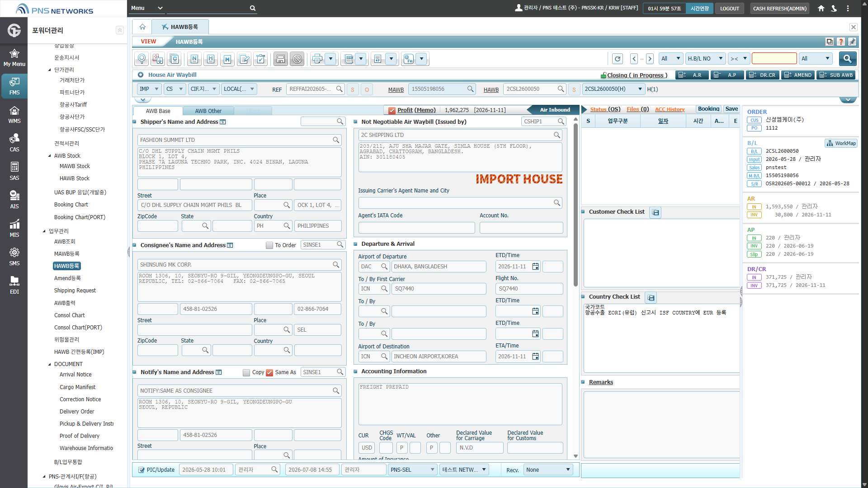Viewport: 868px width, 488px height.
Task: Click the Fn function gear toolbar icon
Action: [409, 59]
